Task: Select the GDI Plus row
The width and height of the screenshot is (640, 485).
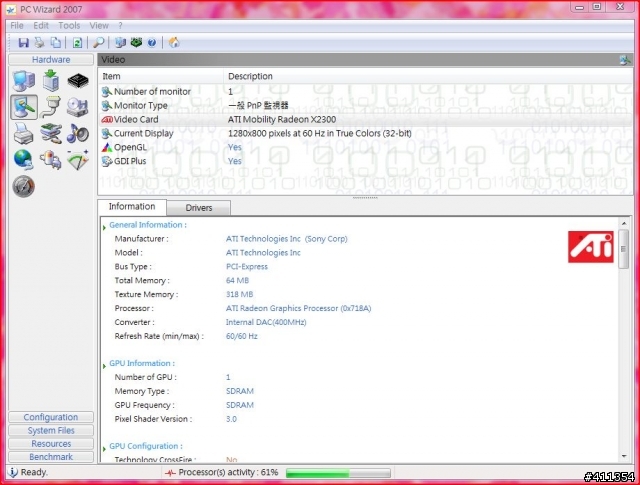Action: tap(365, 161)
